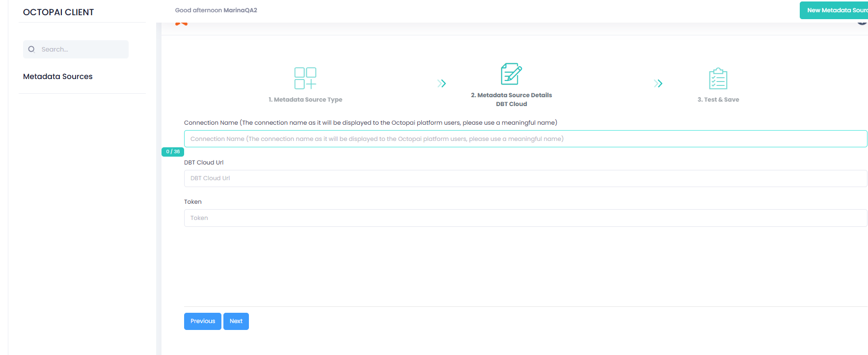Click the Metadata Source Type step icon
868x355 pixels.
tap(305, 78)
